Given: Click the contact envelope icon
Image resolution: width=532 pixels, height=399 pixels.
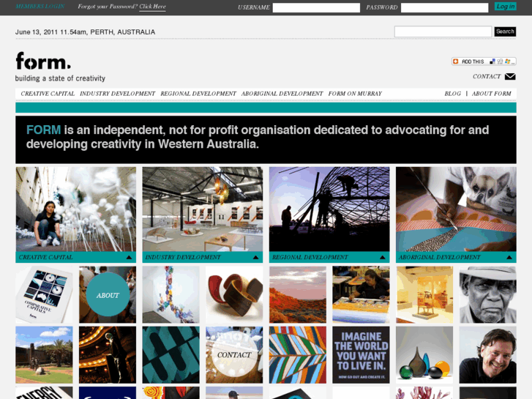Looking at the screenshot, I should click(510, 76).
